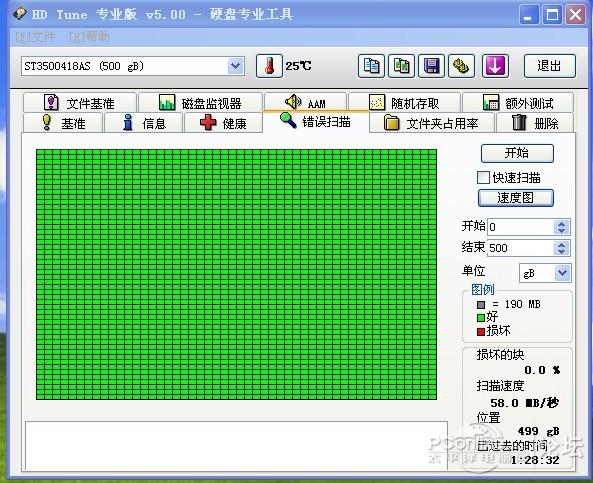The height and width of the screenshot is (483, 593).
Task: Open the 文件 file menu
Action: (36, 37)
